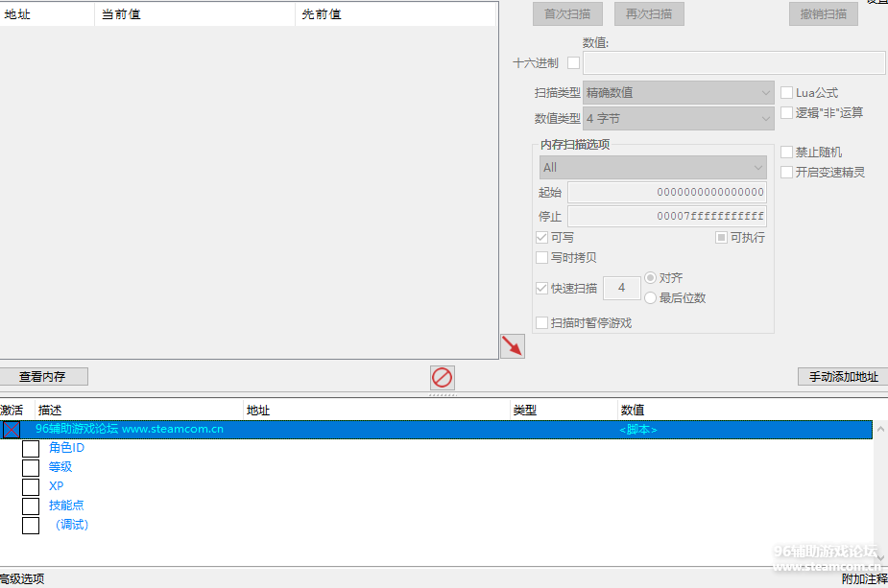This screenshot has height=588, width=888.
Task: Click the red arrow add-to-list icon
Action: pyautogui.click(x=513, y=346)
